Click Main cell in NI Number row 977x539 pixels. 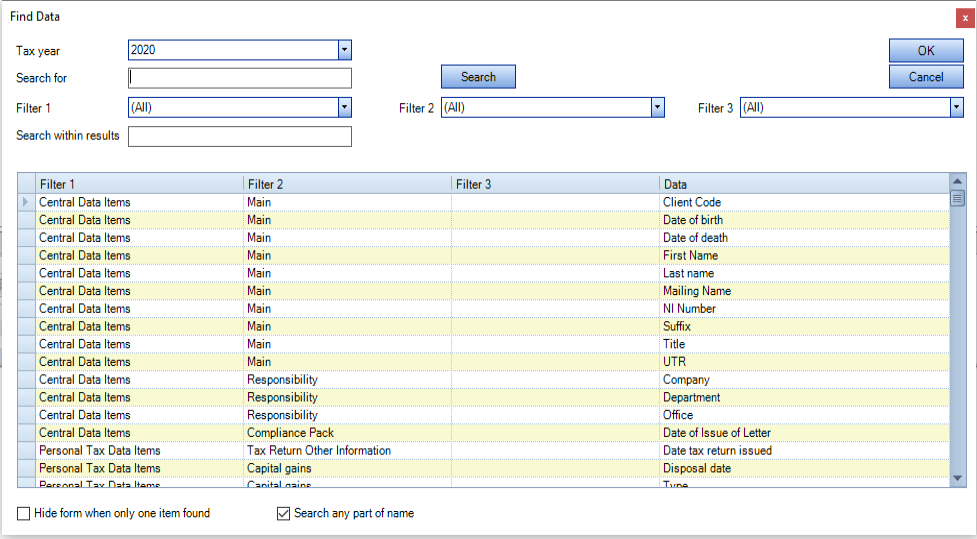coord(348,308)
